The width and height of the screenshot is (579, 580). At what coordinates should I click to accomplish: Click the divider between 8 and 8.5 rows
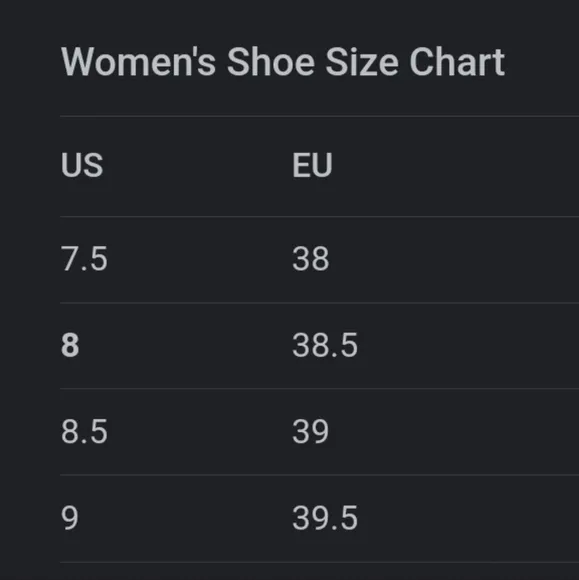tap(319, 389)
